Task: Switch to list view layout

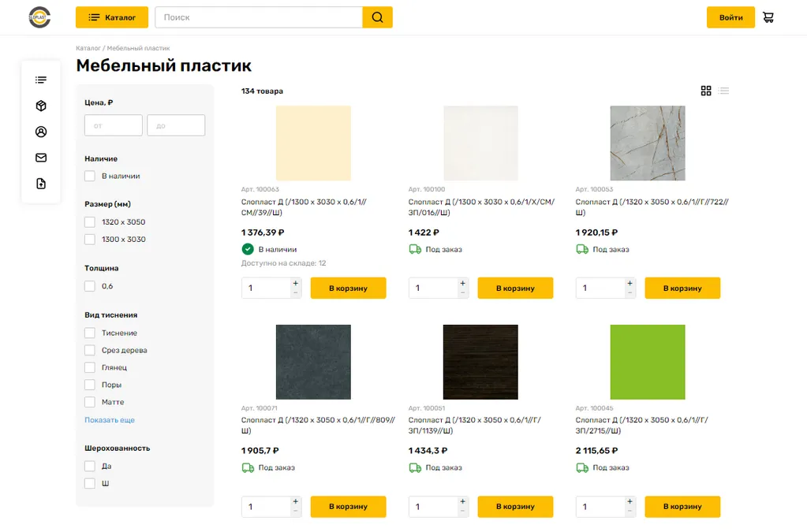Action: (x=724, y=91)
